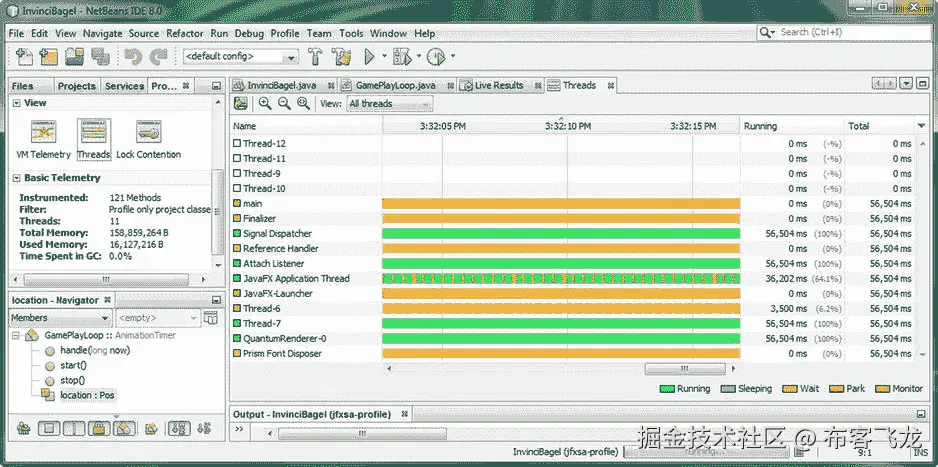Click the Basic Telemetry horizontal scrollbar
The width and height of the screenshot is (938, 467).
[106, 279]
